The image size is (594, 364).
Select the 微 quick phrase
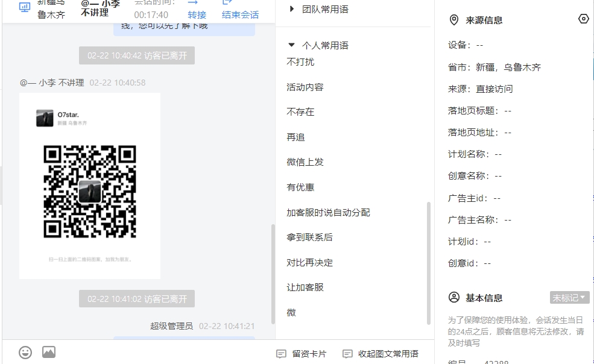click(x=291, y=313)
